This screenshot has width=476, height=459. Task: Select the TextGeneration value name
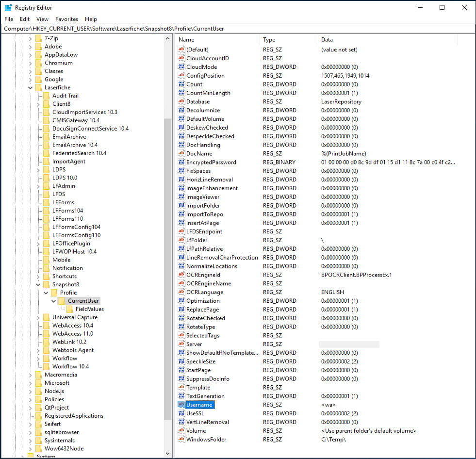point(205,396)
